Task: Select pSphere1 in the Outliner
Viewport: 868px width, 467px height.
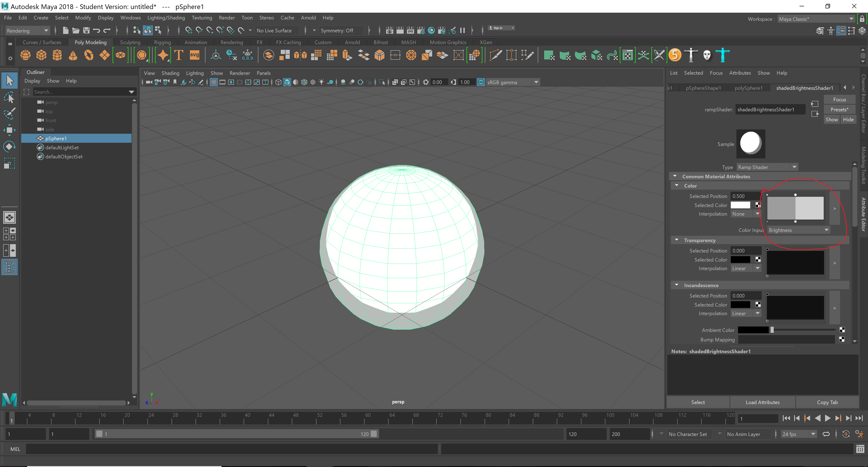Action: 76,138
